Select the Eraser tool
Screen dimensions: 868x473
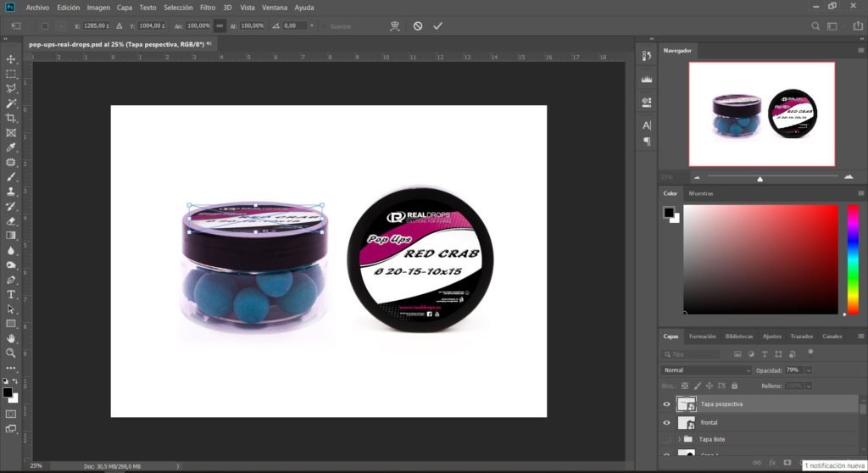pyautogui.click(x=10, y=221)
